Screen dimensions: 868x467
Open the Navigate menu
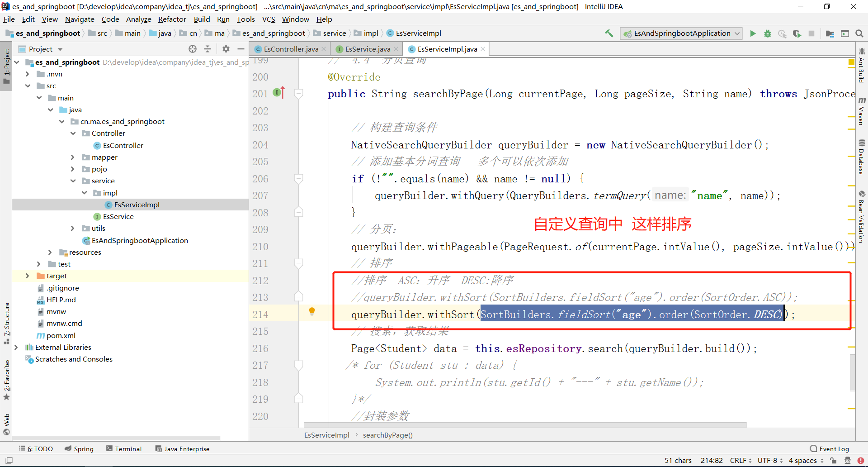tap(80, 19)
